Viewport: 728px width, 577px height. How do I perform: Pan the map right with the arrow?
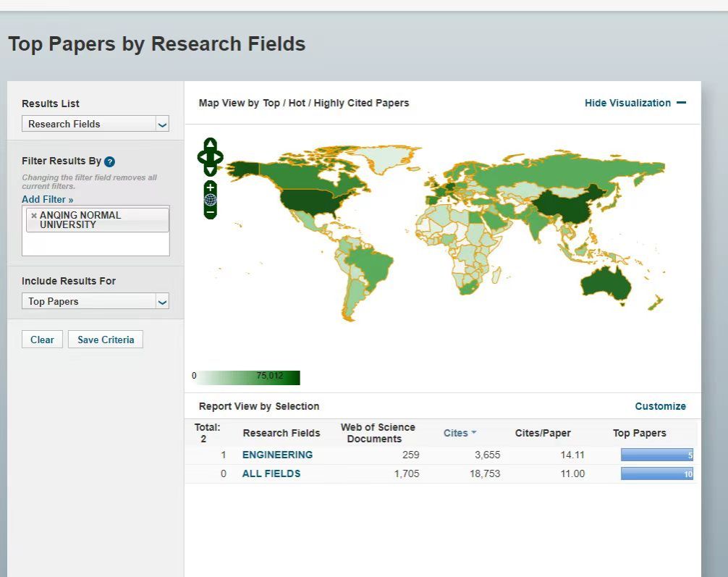(219, 157)
